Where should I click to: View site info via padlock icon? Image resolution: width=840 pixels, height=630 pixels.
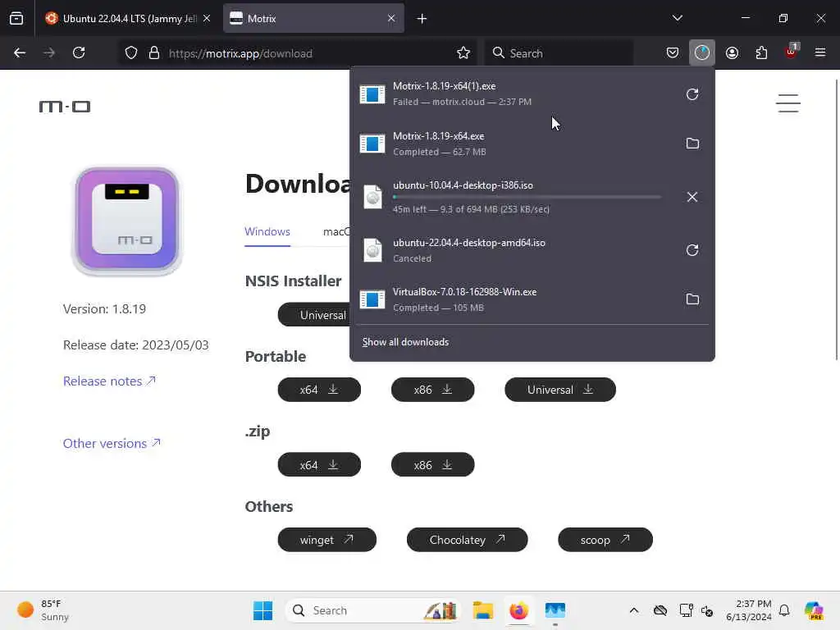coord(154,53)
